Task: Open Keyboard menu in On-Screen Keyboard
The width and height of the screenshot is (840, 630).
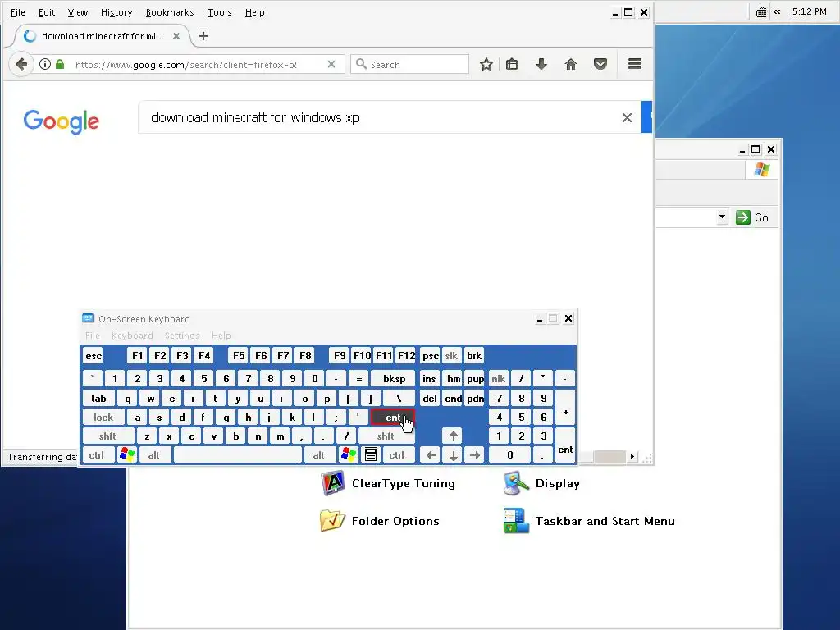Action: tap(132, 336)
